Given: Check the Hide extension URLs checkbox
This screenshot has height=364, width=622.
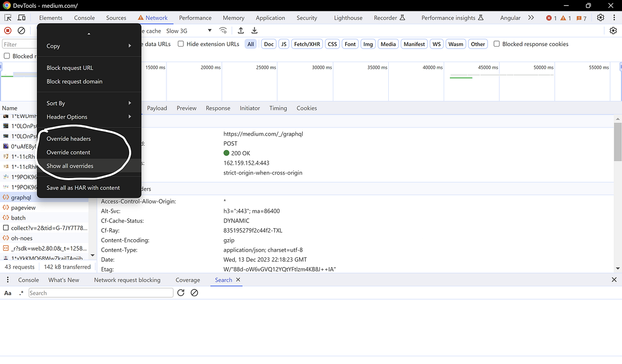Looking at the screenshot, I should point(180,43).
